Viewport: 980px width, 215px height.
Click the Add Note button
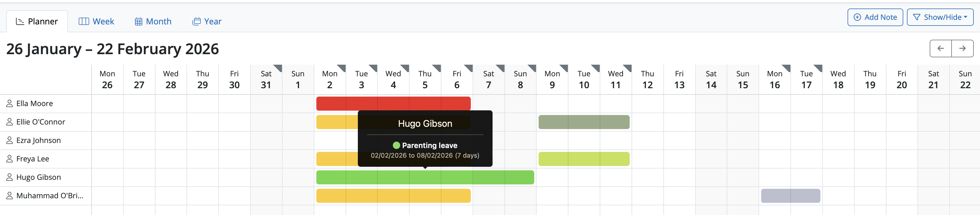[x=875, y=17]
